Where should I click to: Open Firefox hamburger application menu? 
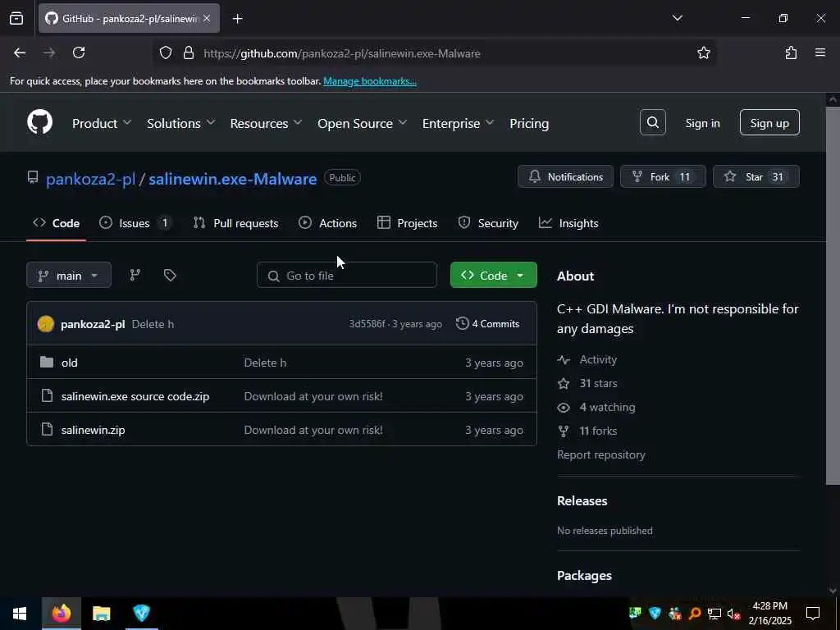820,52
